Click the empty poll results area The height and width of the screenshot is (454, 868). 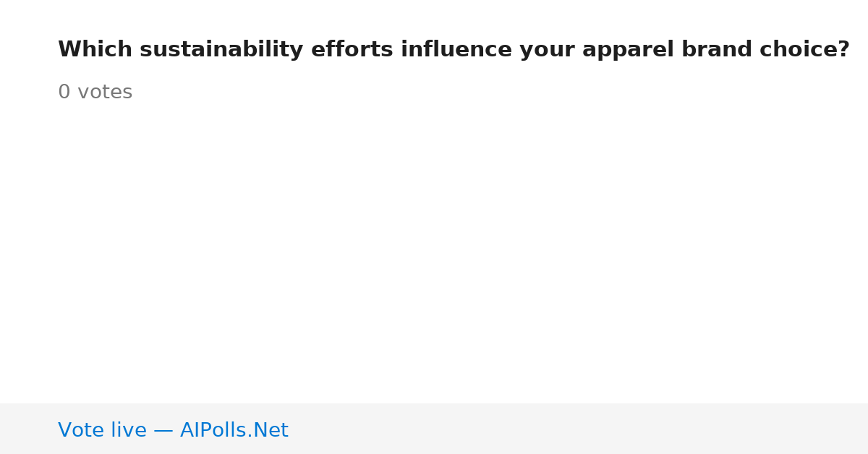click(x=434, y=253)
